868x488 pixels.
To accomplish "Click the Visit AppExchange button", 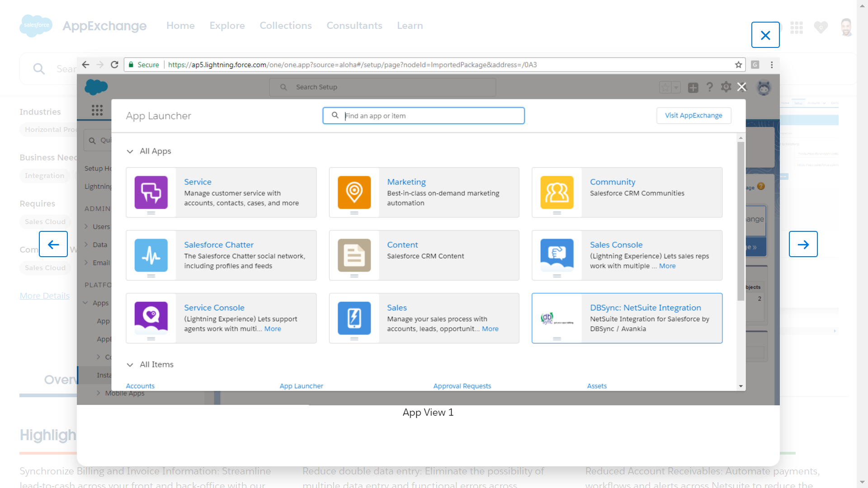I will coord(693,115).
